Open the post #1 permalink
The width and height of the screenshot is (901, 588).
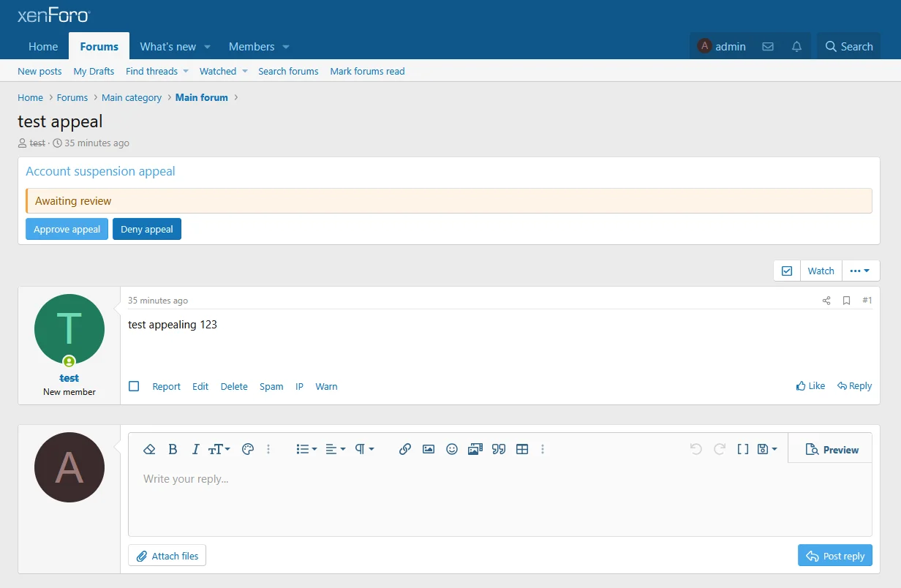click(x=867, y=301)
